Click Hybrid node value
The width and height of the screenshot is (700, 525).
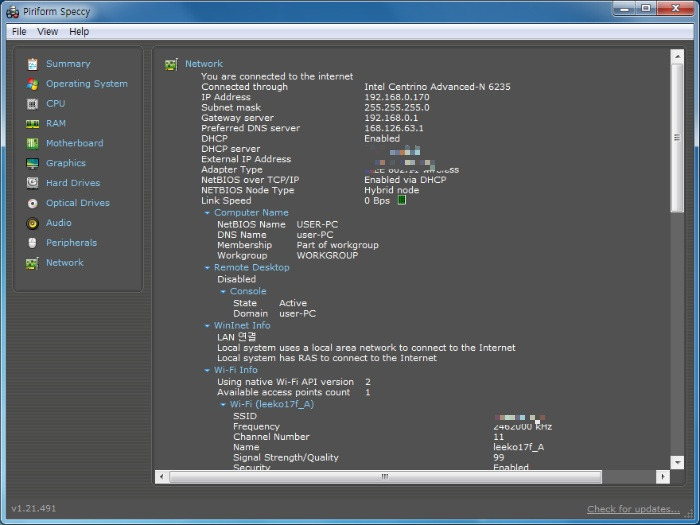[x=392, y=190]
